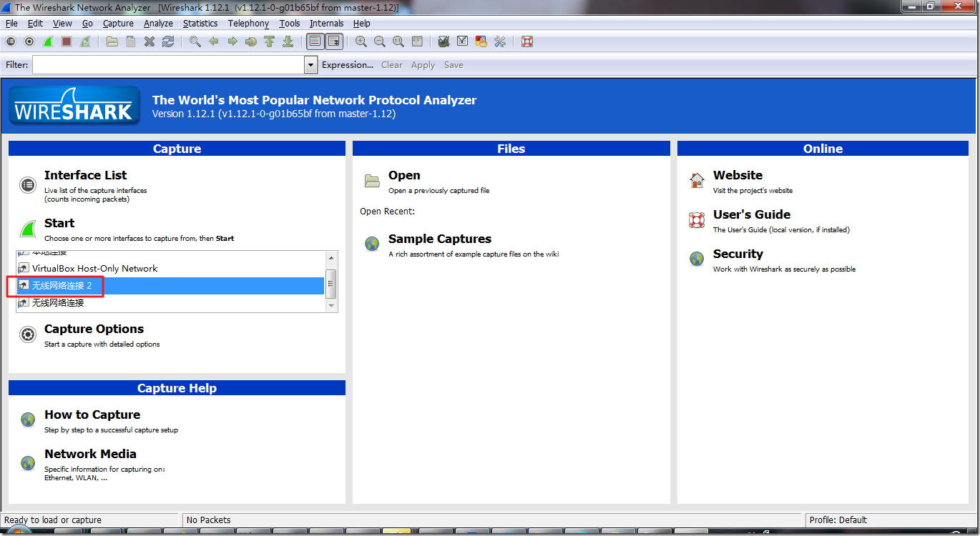
Task: Open the Capture Options link
Action: pos(94,329)
